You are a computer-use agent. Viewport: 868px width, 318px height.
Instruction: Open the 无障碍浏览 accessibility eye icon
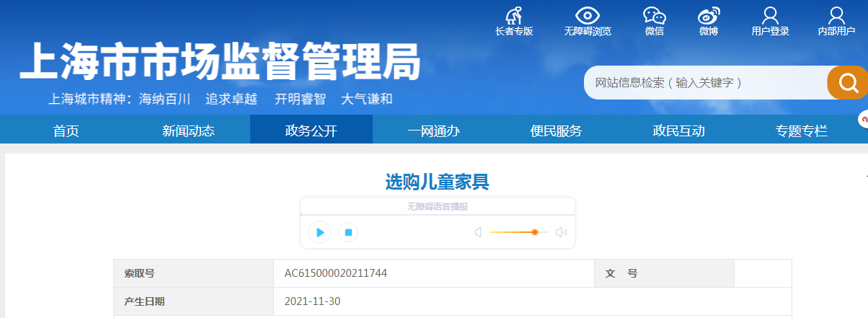tap(588, 16)
